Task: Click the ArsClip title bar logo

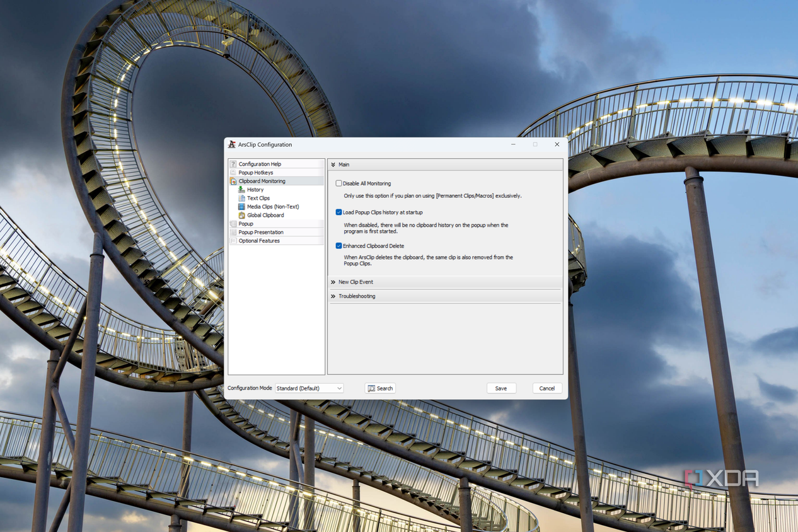Action: click(x=231, y=144)
